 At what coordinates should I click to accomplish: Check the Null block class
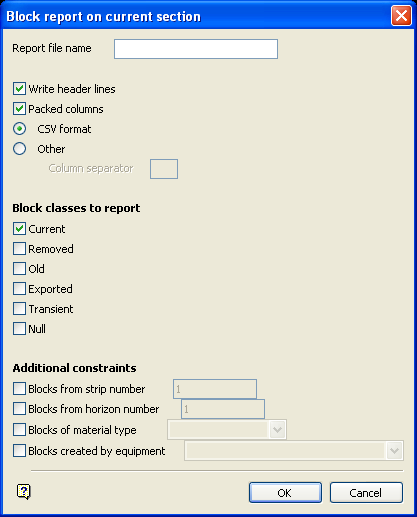(x=19, y=329)
